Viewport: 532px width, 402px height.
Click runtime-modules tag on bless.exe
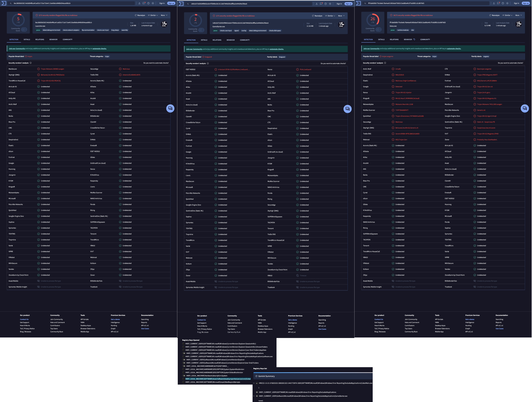(x=403, y=30)
